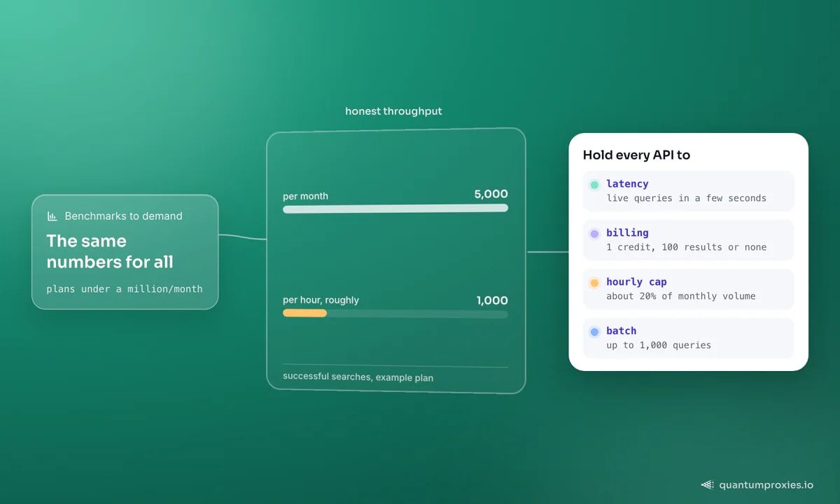The image size is (840, 504).
Task: Click the 5,000 value
Action: (491, 194)
